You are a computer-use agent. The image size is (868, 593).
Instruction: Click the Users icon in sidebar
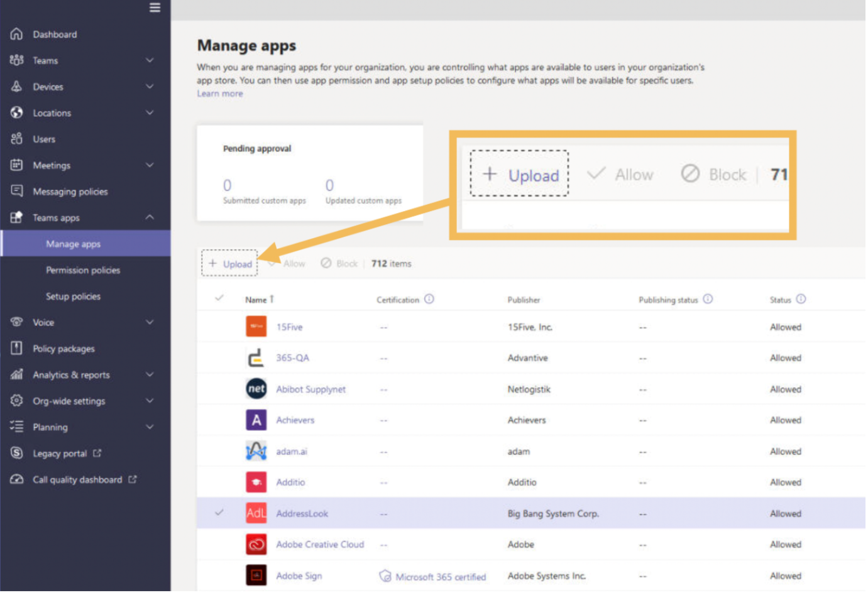(x=17, y=139)
